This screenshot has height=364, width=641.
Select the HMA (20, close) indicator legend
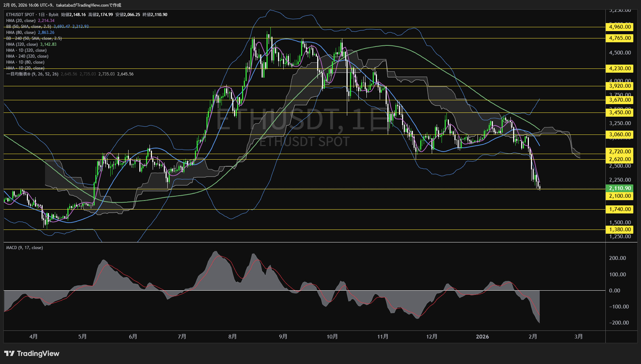(x=21, y=21)
